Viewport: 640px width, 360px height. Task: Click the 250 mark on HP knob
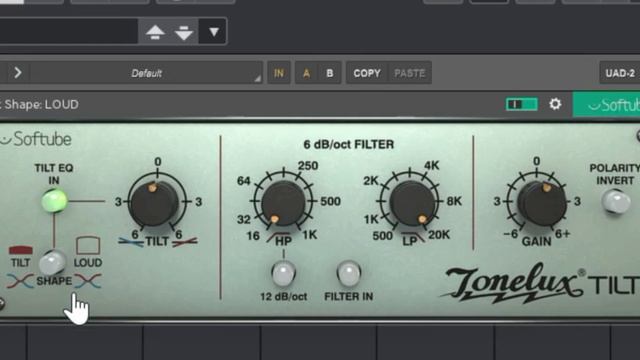click(308, 166)
